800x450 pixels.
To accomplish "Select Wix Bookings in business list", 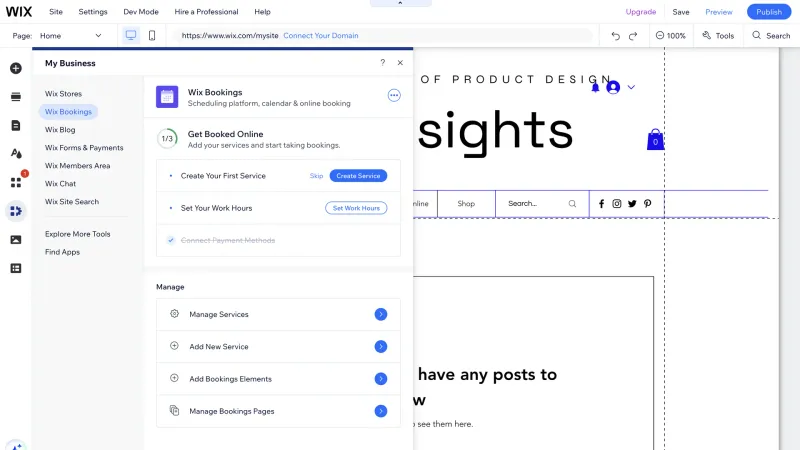I will click(x=68, y=112).
